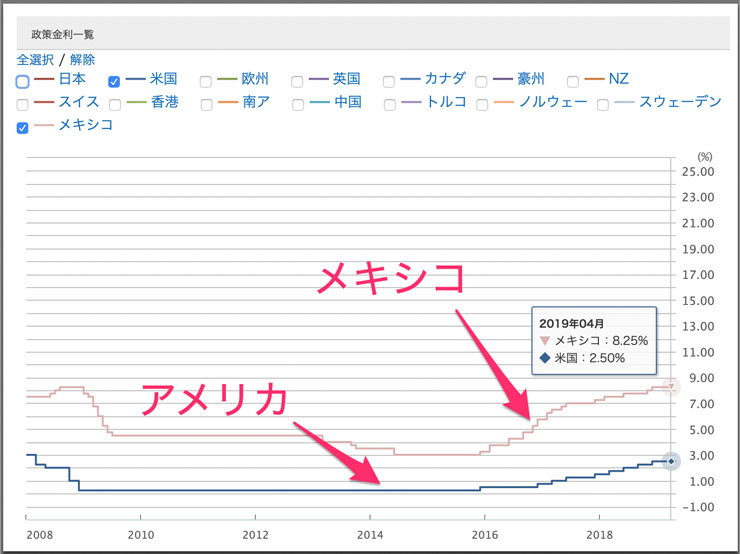The height and width of the screenshot is (554, 740).
Task: Click the 欧州 legend label
Action: (255, 79)
